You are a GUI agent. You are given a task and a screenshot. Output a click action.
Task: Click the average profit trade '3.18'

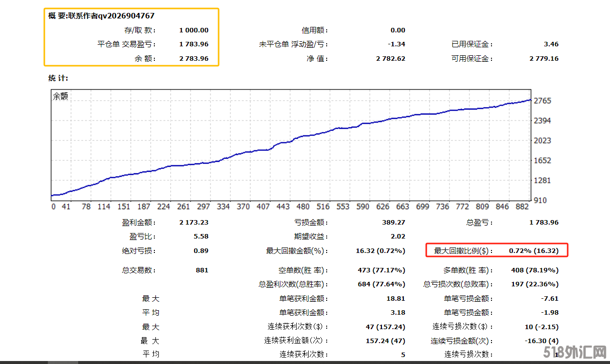coord(398,313)
